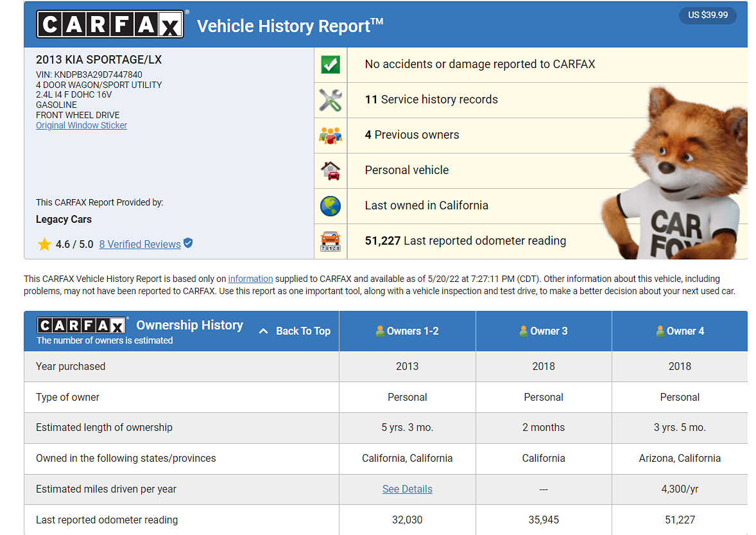This screenshot has height=535, width=756.
Task: Click the wrench service history icon
Action: [x=331, y=100]
